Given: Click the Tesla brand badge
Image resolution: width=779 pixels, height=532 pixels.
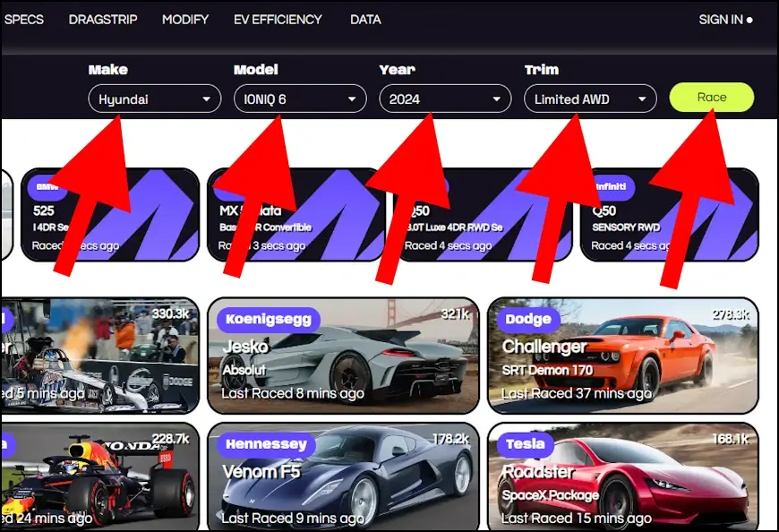Looking at the screenshot, I should click(525, 443).
